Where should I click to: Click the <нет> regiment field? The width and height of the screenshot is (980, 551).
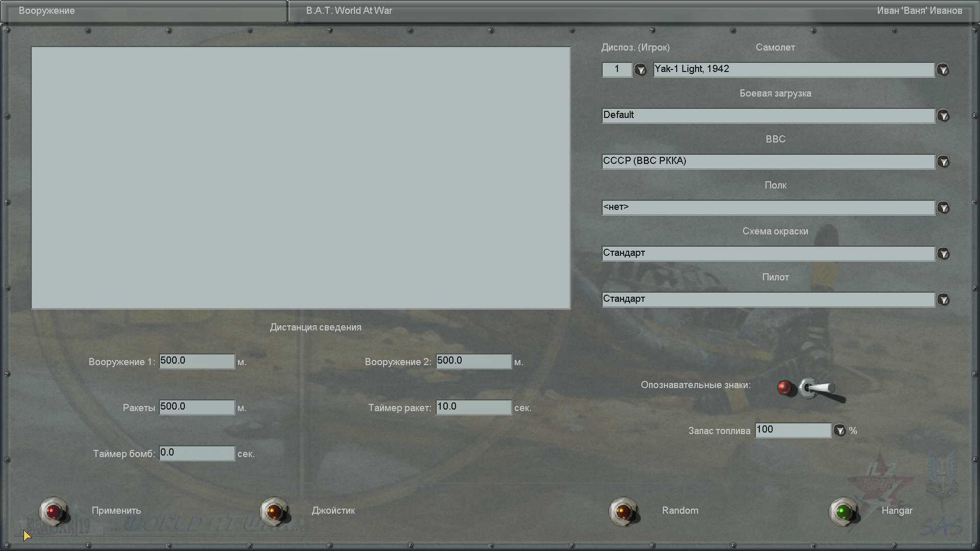(x=768, y=207)
